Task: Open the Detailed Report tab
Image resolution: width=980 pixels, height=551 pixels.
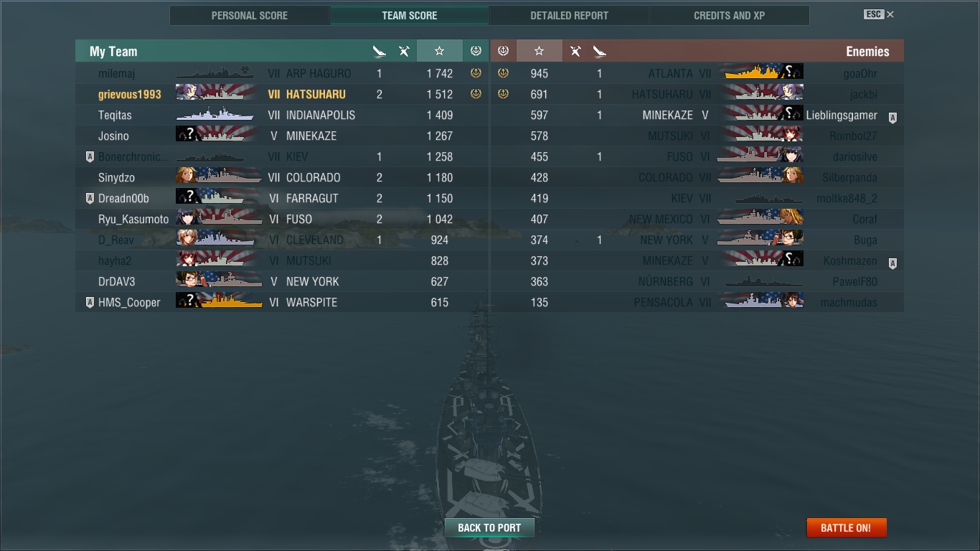Action: 569,15
